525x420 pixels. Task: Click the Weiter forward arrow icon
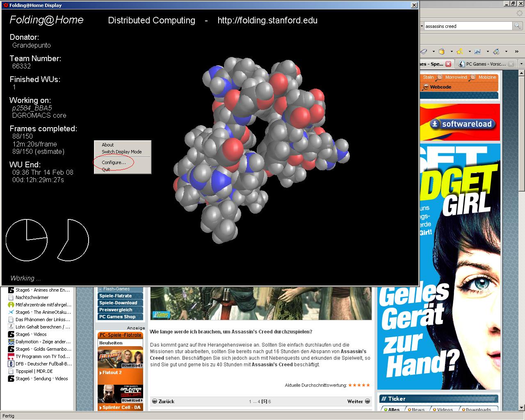click(367, 402)
